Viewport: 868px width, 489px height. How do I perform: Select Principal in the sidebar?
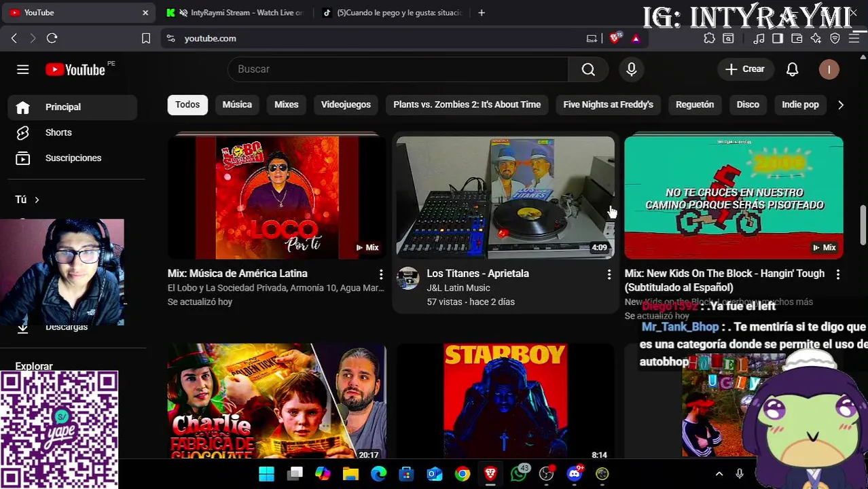(x=73, y=107)
